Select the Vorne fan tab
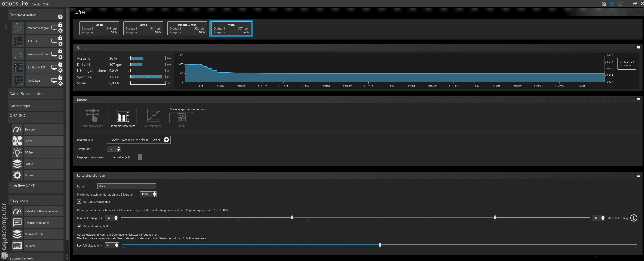 [x=143, y=28]
